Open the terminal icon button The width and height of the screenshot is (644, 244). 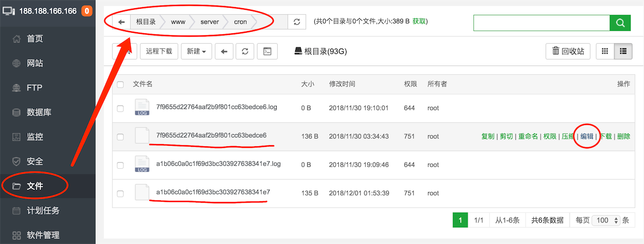coord(267,51)
